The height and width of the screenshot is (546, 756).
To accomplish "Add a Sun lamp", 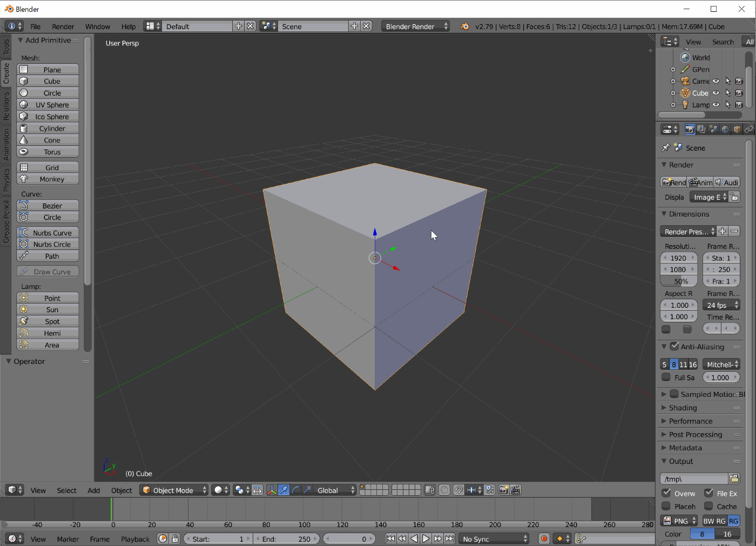I will point(48,309).
